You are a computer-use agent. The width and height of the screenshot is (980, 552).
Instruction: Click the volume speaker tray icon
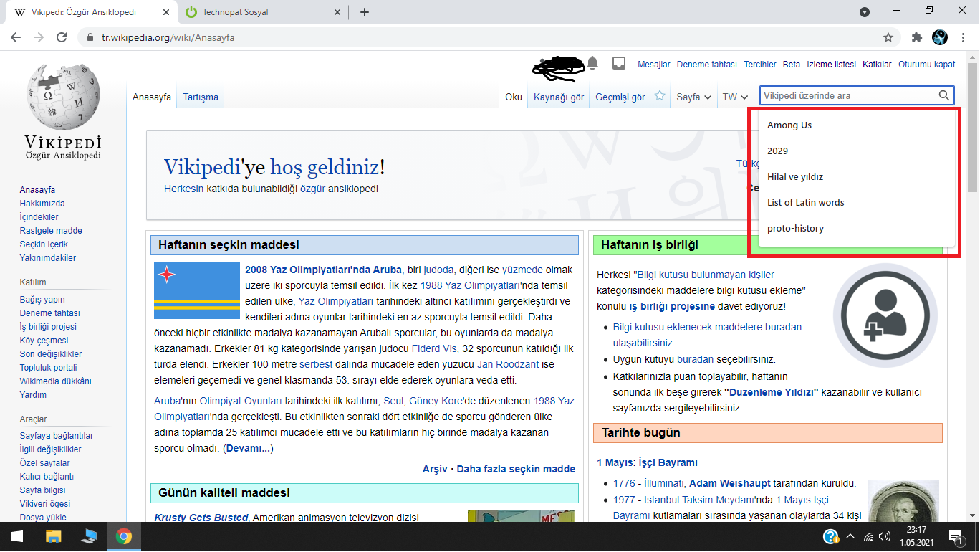click(885, 536)
